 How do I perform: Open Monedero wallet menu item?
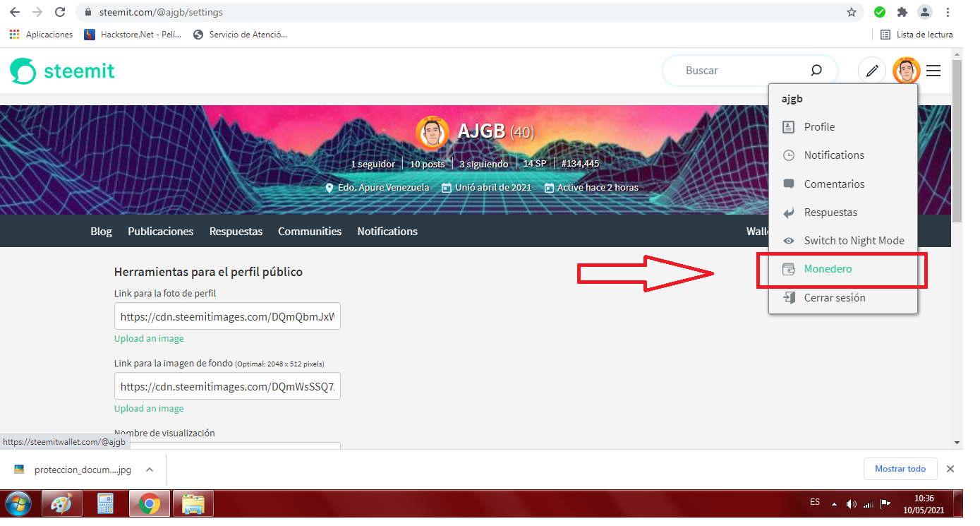(843, 269)
